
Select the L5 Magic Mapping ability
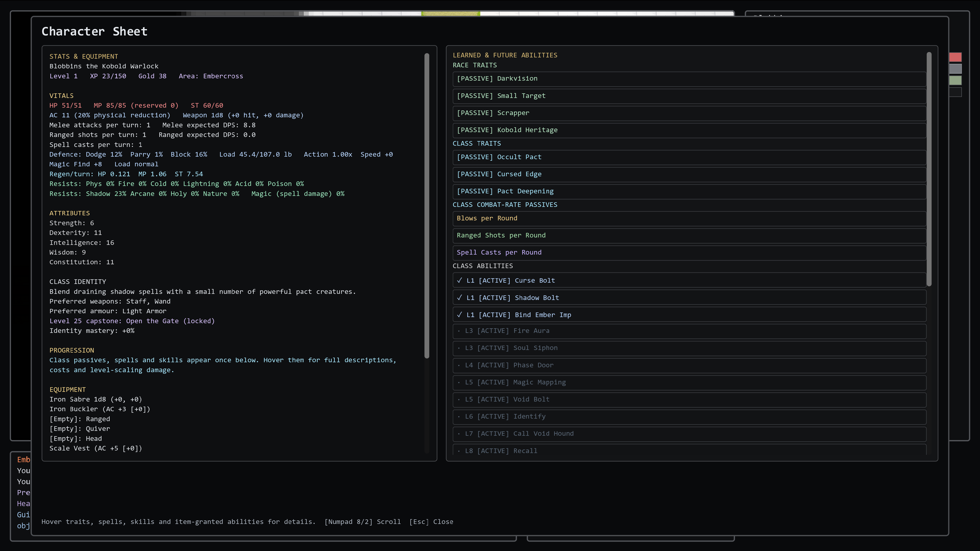[689, 383]
